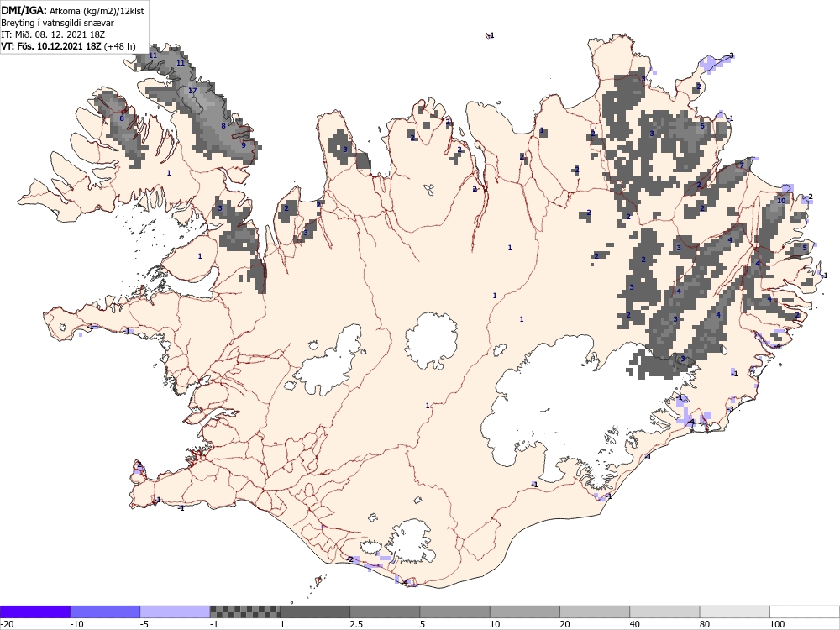Click the 'IT: Mið. 08. 12. 2021 18Z' line
Screen dimensions: 840x630
pos(53,34)
